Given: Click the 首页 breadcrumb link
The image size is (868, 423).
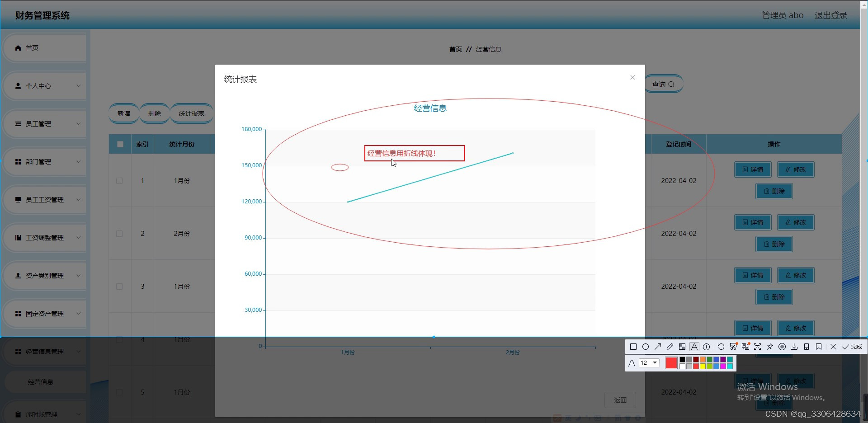Looking at the screenshot, I should tap(456, 49).
